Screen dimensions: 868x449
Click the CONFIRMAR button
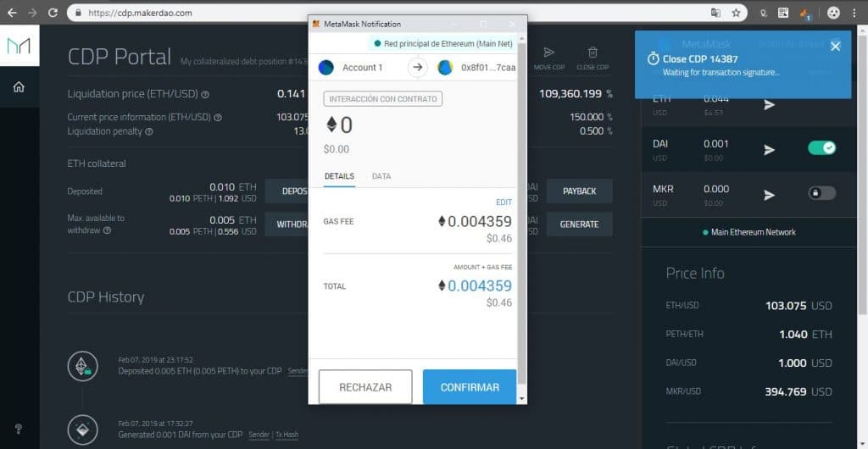(x=470, y=387)
